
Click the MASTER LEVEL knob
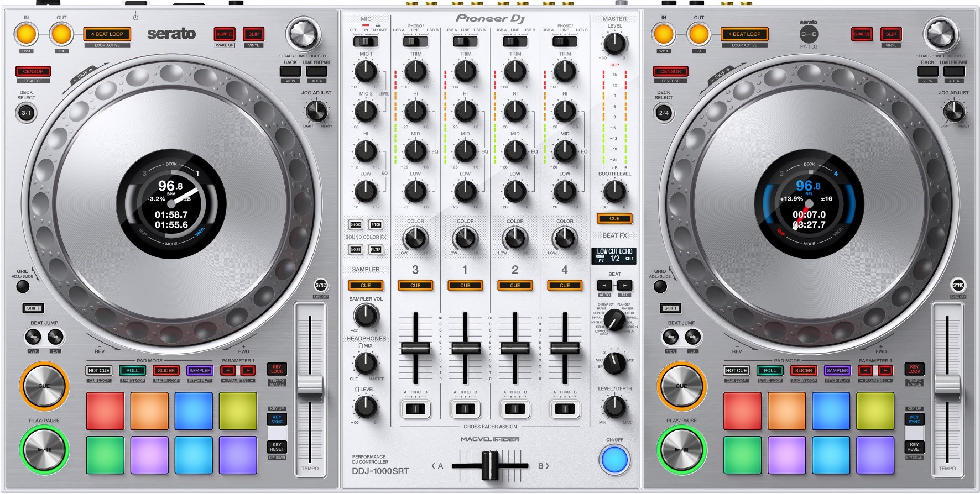coord(614,43)
